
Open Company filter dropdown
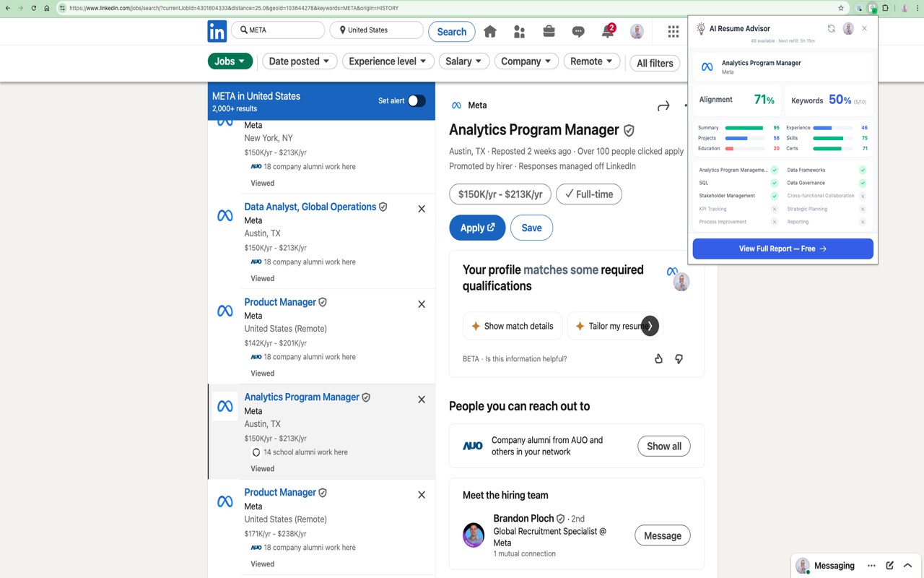tap(527, 61)
